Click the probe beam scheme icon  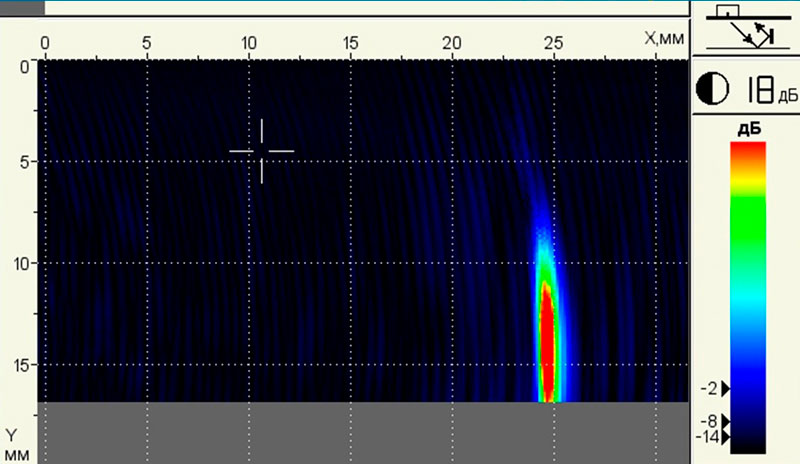(744, 30)
